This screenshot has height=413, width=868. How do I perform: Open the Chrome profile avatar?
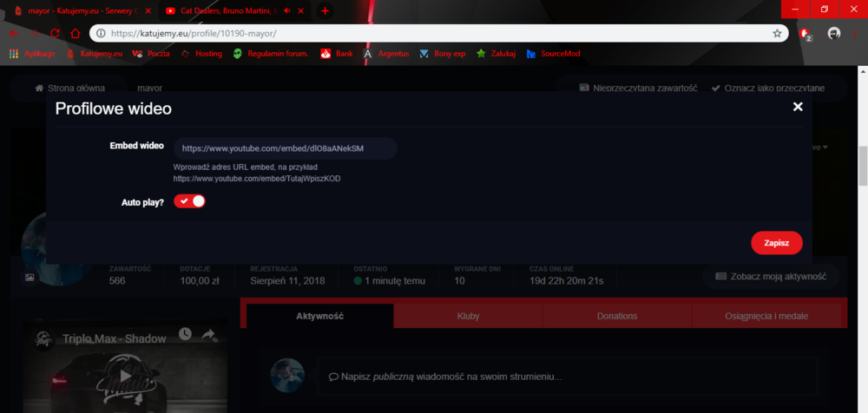[834, 33]
